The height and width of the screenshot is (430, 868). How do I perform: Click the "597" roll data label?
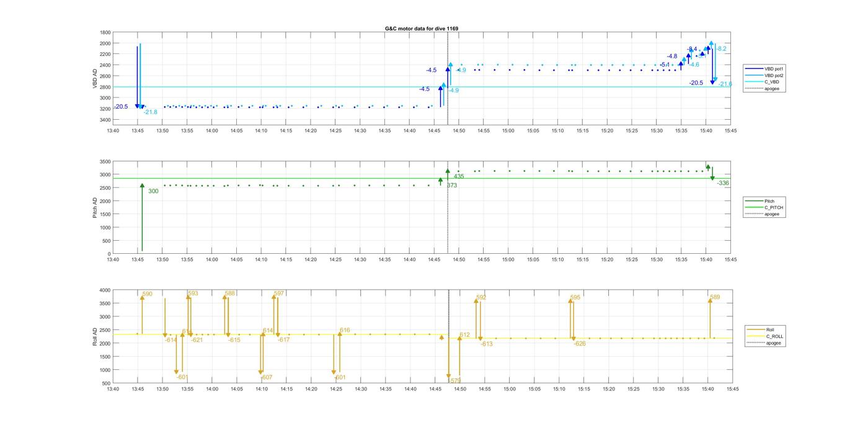pos(279,293)
